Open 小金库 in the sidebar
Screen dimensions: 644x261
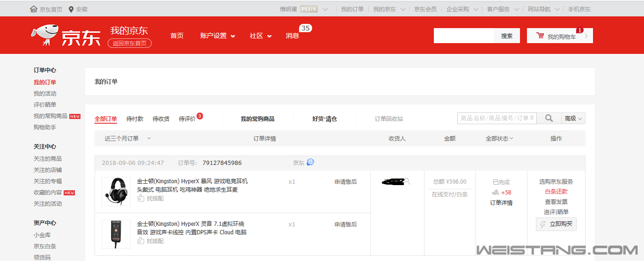(42, 235)
